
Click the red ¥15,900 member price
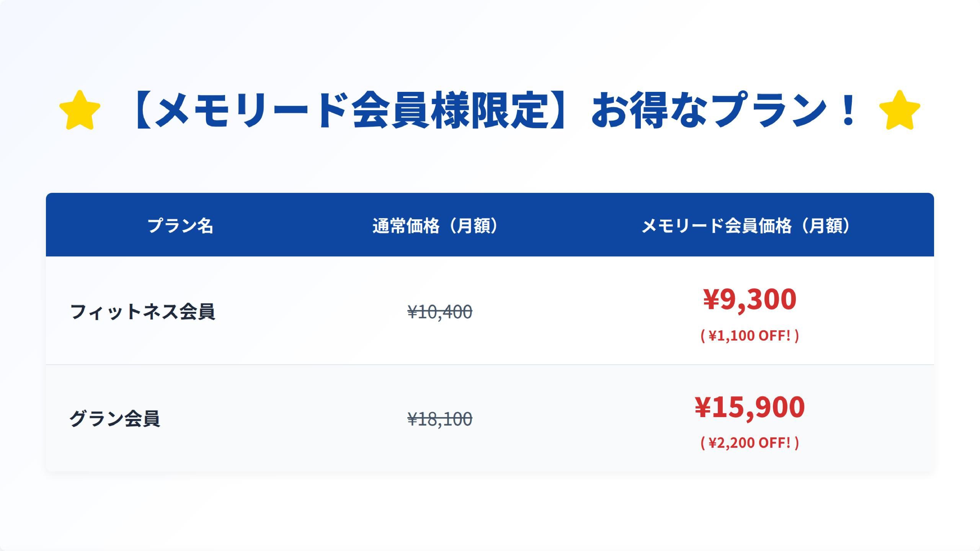pos(750,406)
